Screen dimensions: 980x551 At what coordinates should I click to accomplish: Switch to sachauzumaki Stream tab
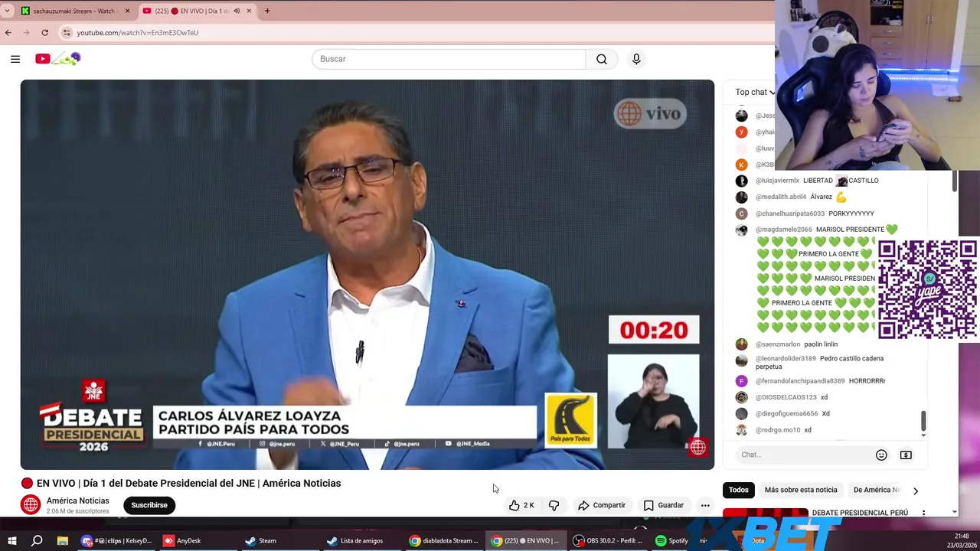pyautogui.click(x=75, y=11)
